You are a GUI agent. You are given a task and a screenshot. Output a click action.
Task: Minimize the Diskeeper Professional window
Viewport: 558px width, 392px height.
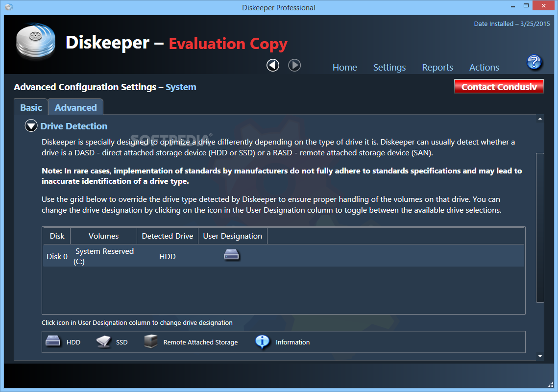[513, 6]
